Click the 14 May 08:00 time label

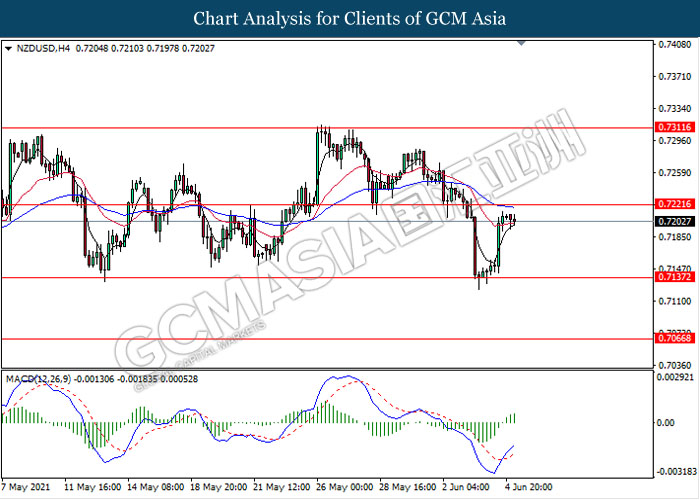[155, 487]
